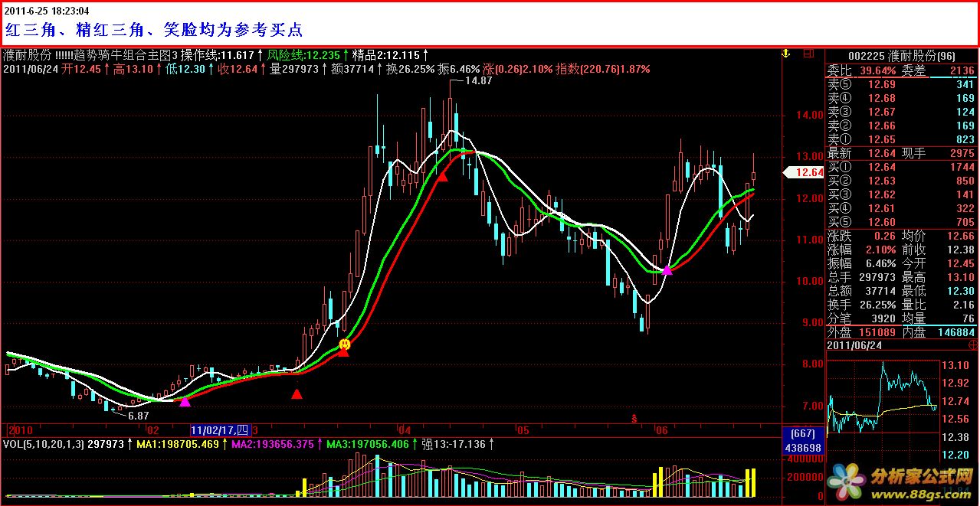Click the 12.64 current price tag on axis

tap(802, 173)
